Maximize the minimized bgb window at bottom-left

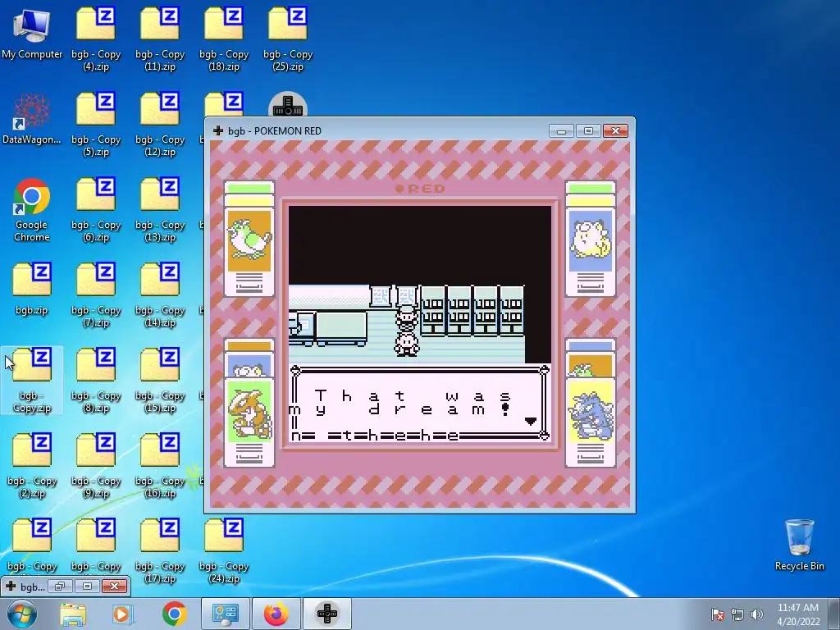[87, 586]
